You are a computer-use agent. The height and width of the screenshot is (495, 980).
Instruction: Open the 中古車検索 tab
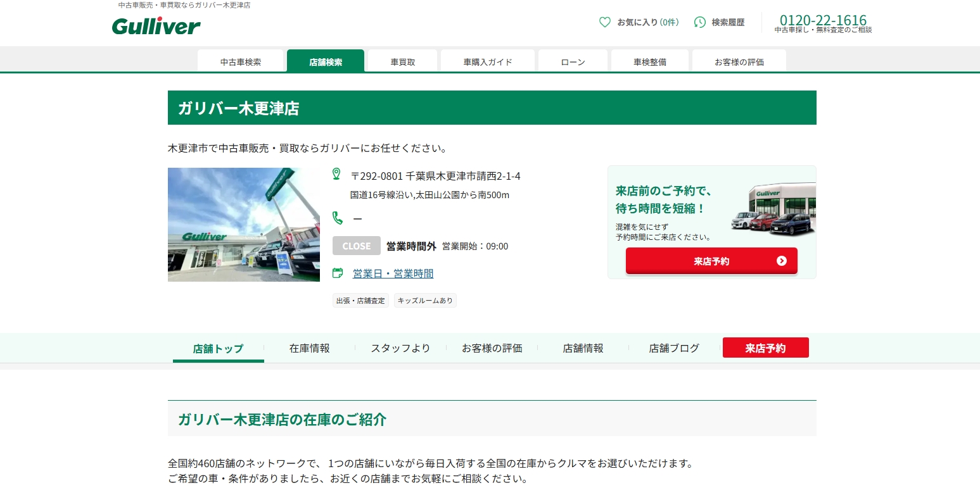241,62
